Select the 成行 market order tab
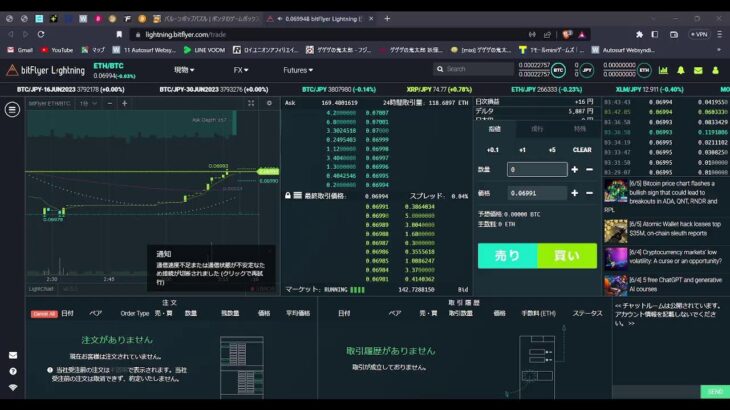 537,129
